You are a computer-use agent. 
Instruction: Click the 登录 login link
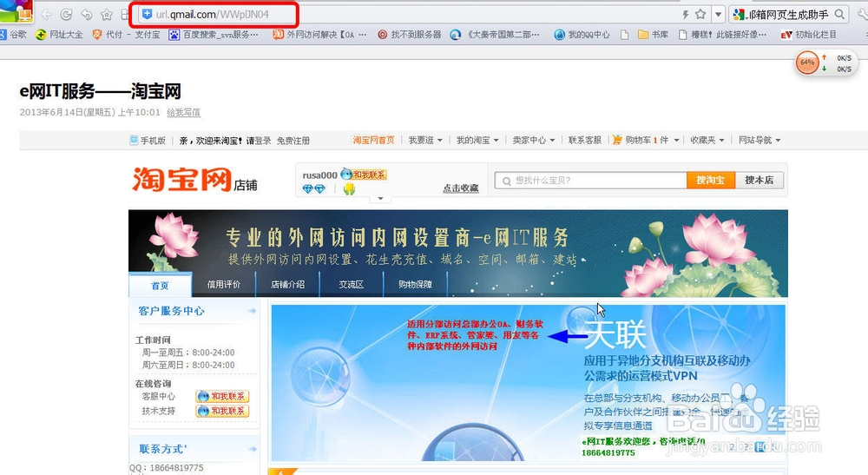[x=263, y=141]
